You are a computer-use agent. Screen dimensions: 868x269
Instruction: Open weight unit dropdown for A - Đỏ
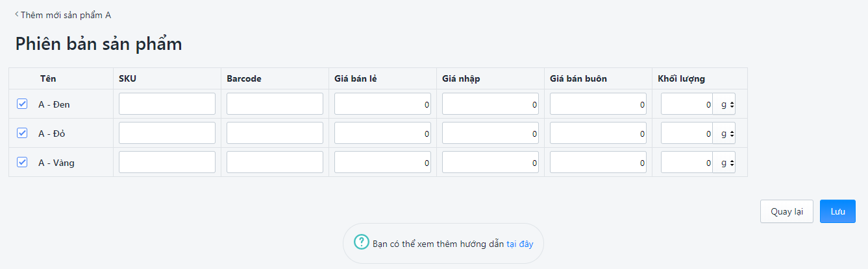click(x=724, y=133)
